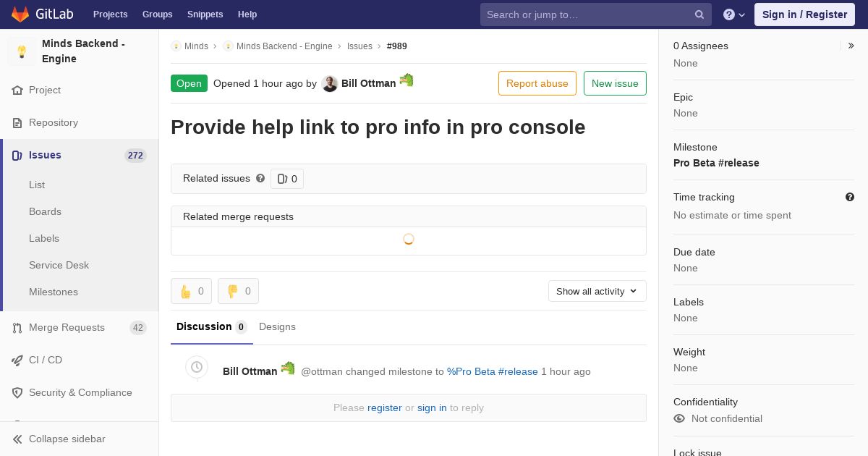Click the Minds Backend - Engine project title
The image size is (868, 456).
click(x=83, y=51)
